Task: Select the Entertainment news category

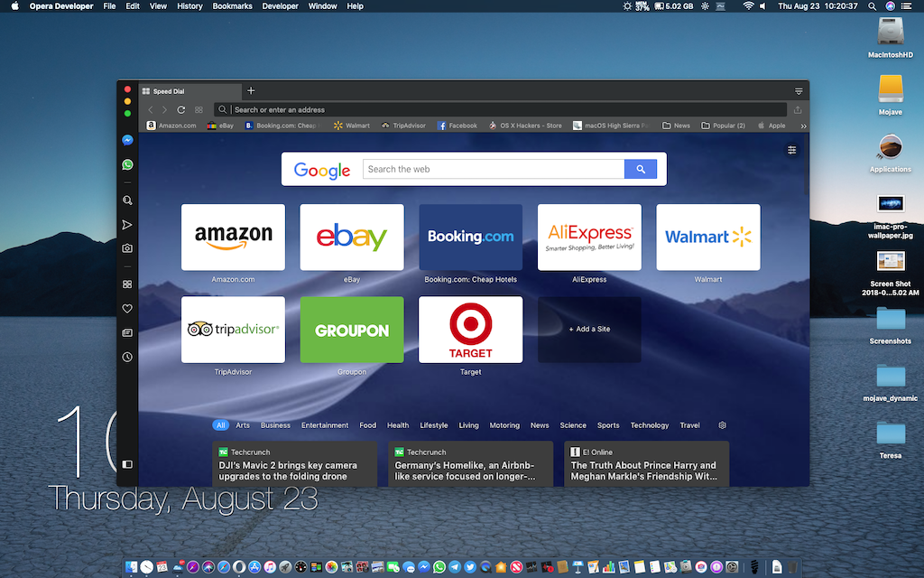Action: [325, 425]
